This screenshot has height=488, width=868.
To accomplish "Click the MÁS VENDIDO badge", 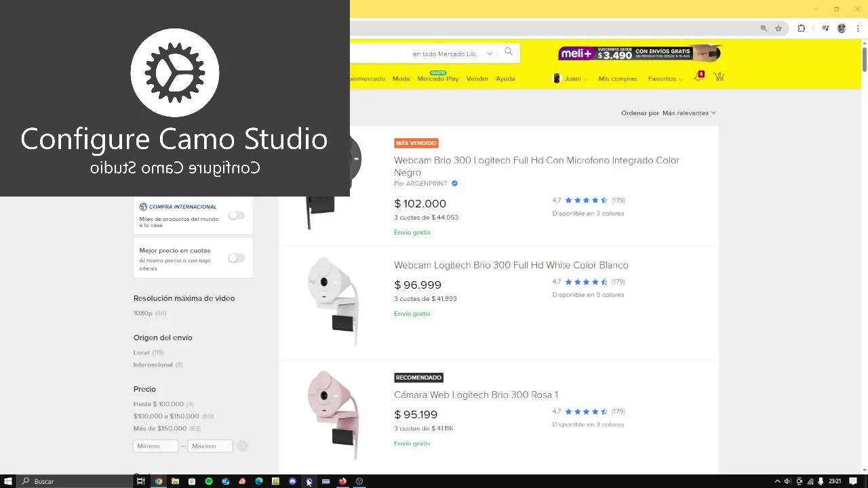I will pyautogui.click(x=416, y=143).
